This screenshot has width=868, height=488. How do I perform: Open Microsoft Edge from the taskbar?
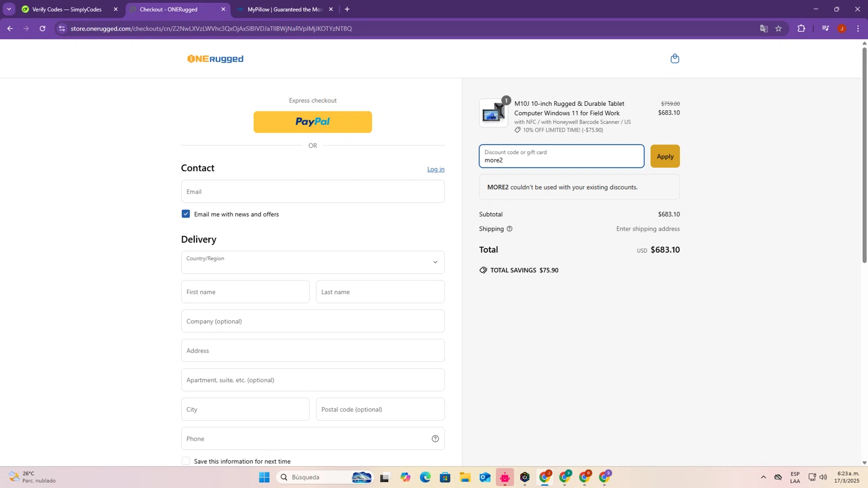[425, 477]
